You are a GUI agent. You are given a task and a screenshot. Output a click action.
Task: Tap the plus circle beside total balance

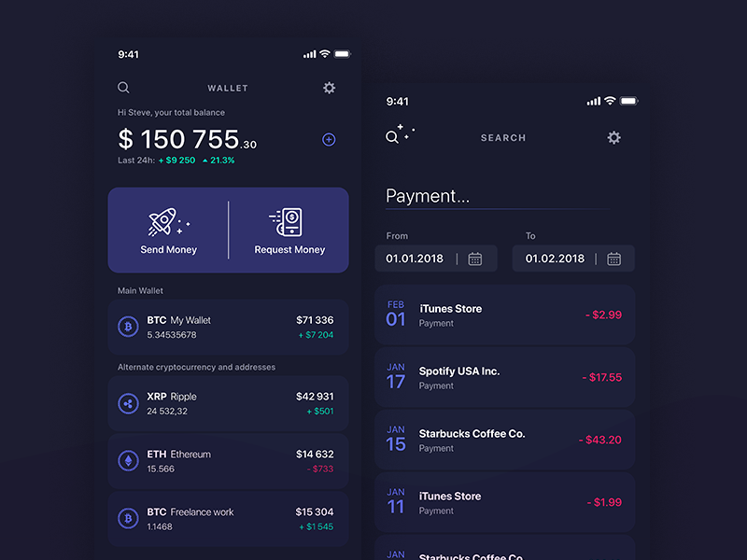click(329, 139)
